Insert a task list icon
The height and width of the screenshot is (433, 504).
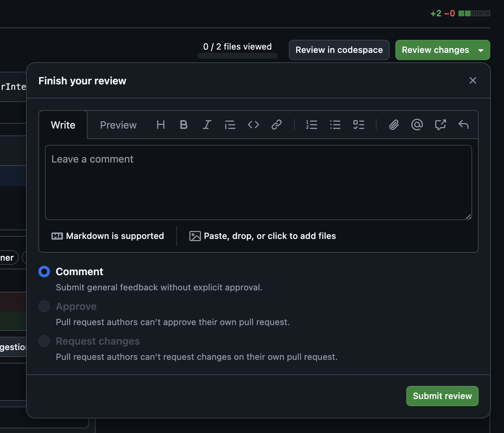pos(359,125)
